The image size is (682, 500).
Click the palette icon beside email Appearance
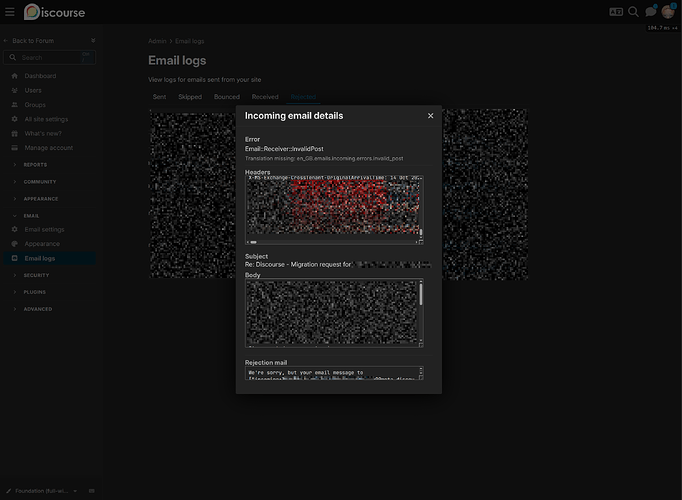[14, 243]
